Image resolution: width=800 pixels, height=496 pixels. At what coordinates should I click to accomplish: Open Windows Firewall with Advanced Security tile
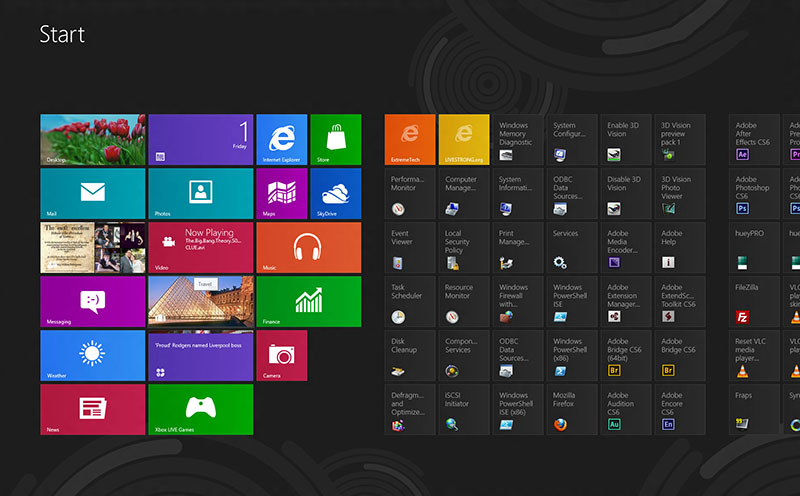pyautogui.click(x=518, y=302)
